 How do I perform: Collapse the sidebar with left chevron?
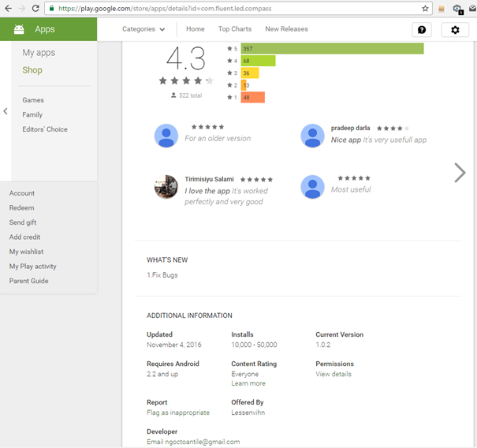coord(6,111)
